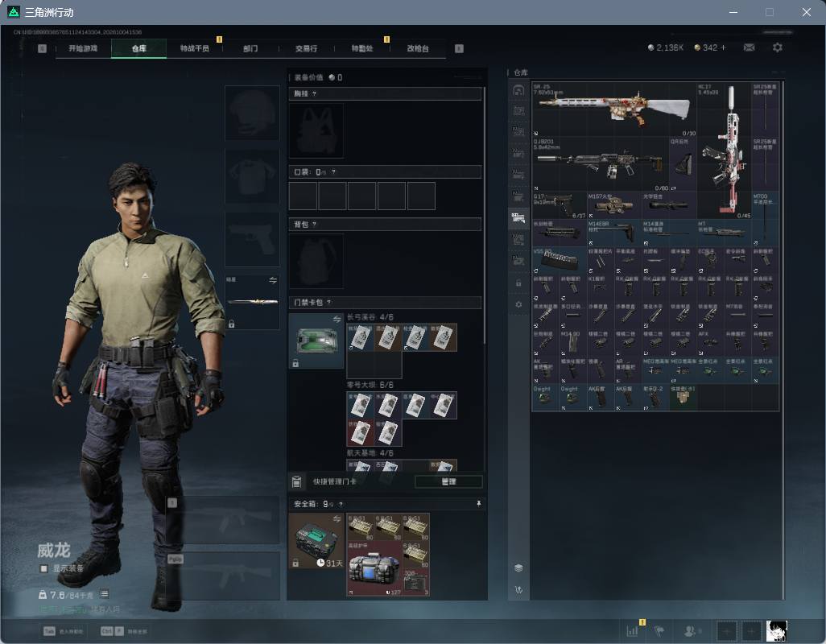Click the list icon beside the 7.6 weight
The image size is (826, 644).
(105, 594)
